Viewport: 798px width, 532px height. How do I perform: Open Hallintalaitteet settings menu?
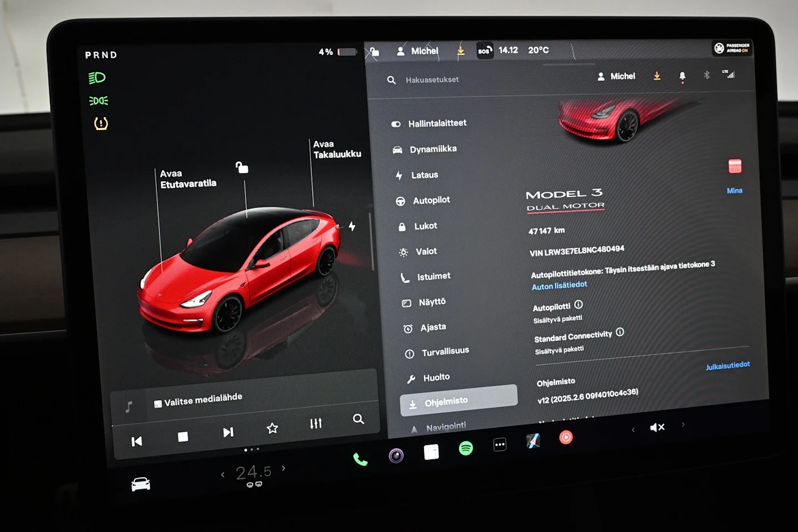coord(428,124)
